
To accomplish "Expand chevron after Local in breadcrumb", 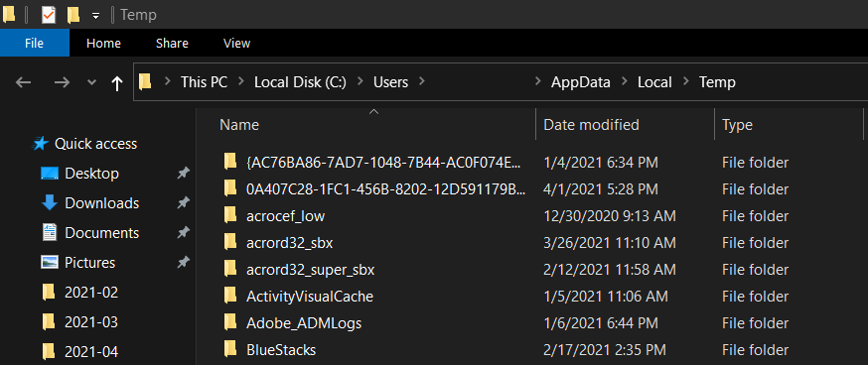I will click(x=686, y=82).
